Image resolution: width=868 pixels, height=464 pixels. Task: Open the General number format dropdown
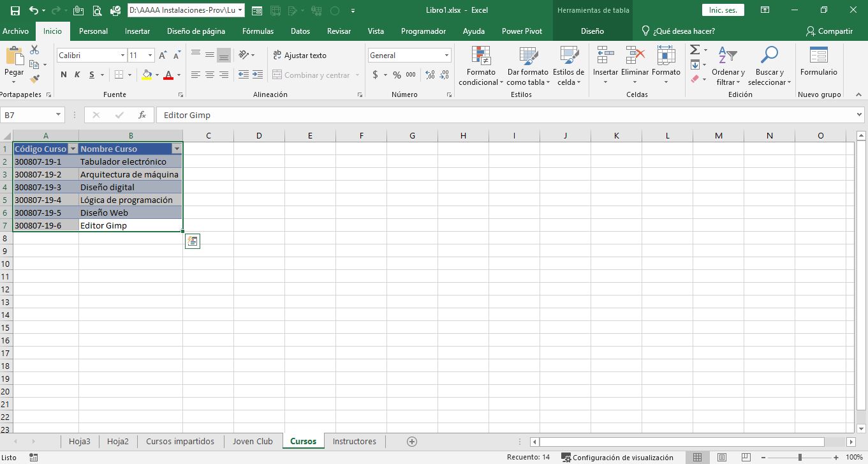[446, 56]
